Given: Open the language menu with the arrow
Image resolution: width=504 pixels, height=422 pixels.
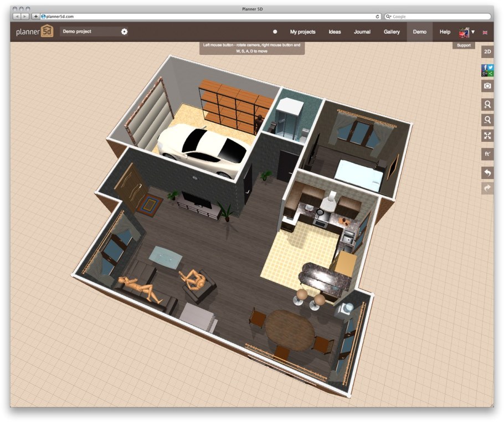Looking at the screenshot, I should click(473, 32).
